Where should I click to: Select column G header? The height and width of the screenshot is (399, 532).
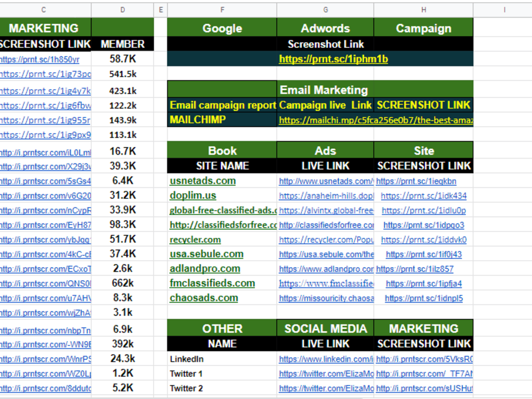pyautogui.click(x=326, y=10)
